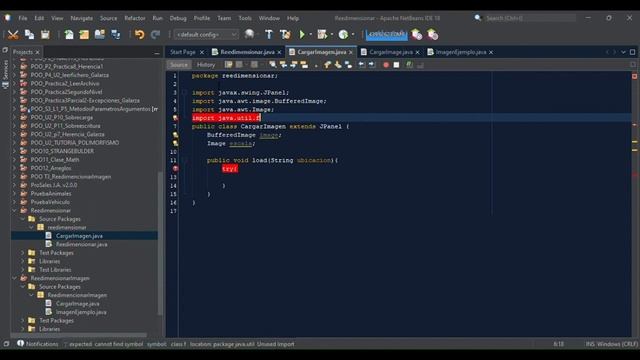
Task: Open Profile Project dropdown arrow
Action: coord(353,35)
